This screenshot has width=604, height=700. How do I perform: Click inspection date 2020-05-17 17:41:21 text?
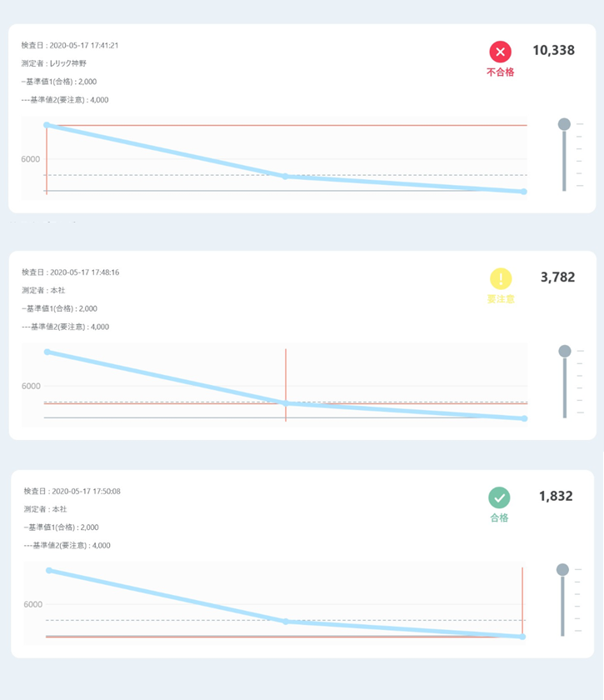(x=84, y=46)
